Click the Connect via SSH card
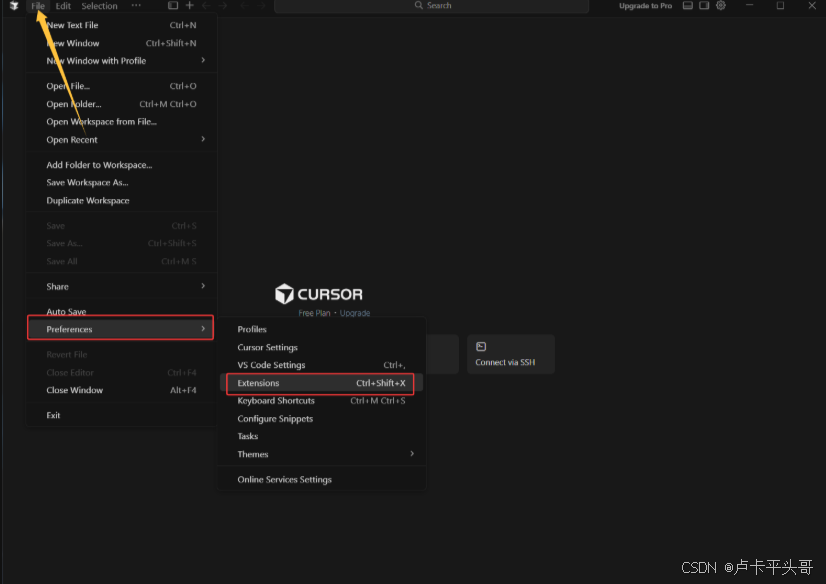The height and width of the screenshot is (584, 826). [x=510, y=354]
